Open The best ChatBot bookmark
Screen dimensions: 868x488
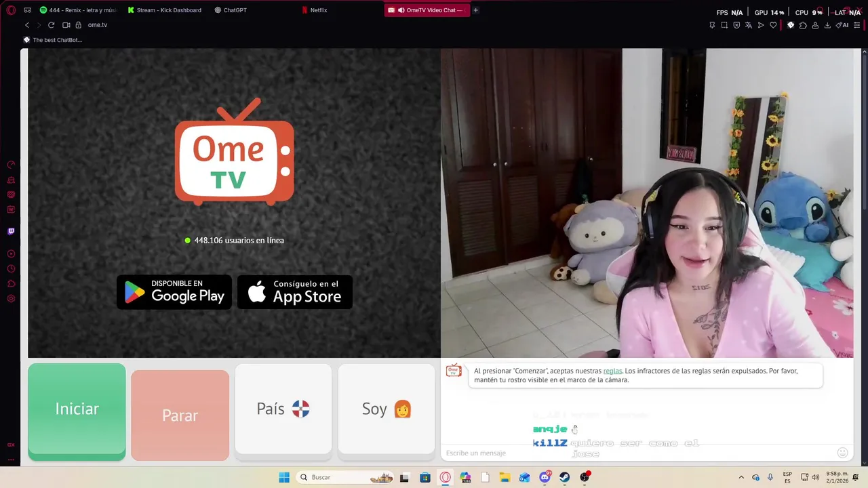[53, 40]
